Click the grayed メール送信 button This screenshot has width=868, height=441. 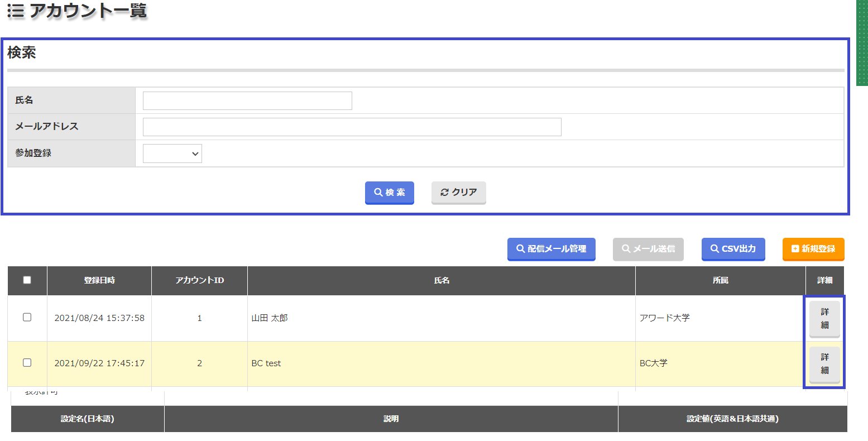(648, 249)
